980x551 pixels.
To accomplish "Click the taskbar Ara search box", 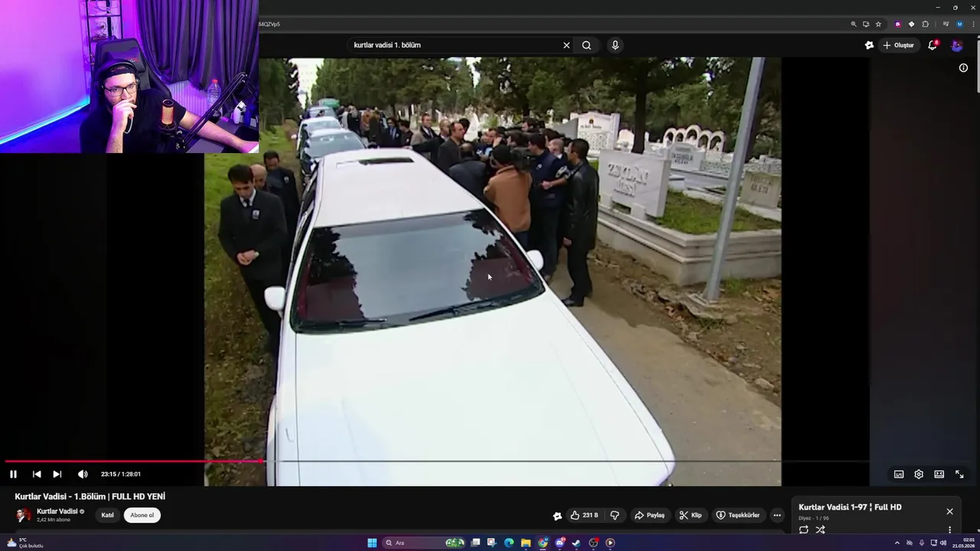I will [x=423, y=543].
